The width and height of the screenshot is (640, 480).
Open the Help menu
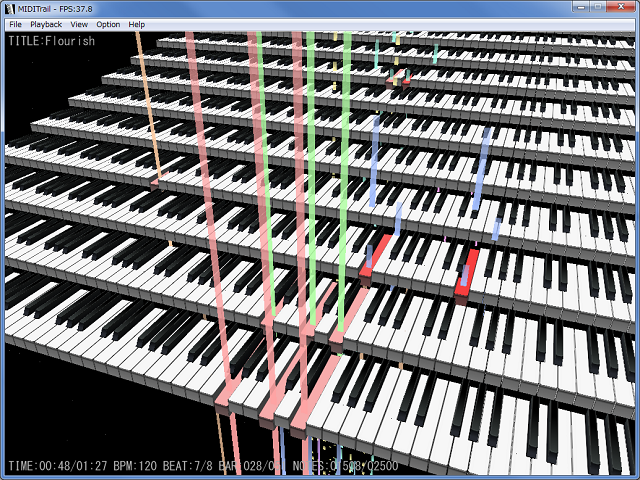click(136, 24)
